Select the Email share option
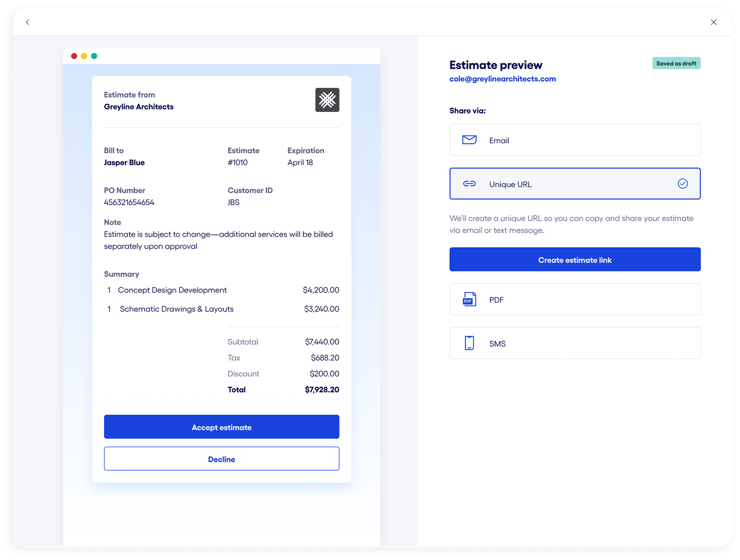 pos(575,140)
